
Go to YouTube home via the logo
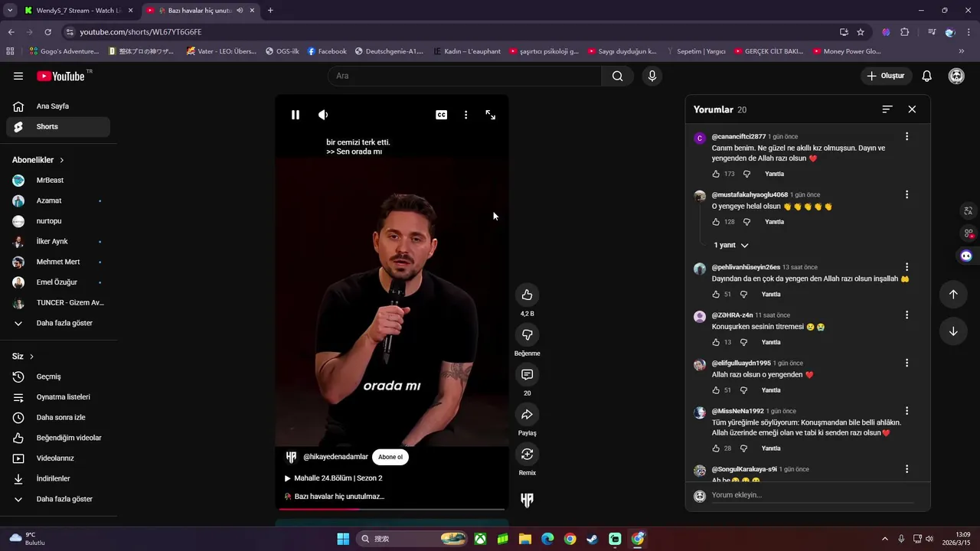[x=61, y=76]
